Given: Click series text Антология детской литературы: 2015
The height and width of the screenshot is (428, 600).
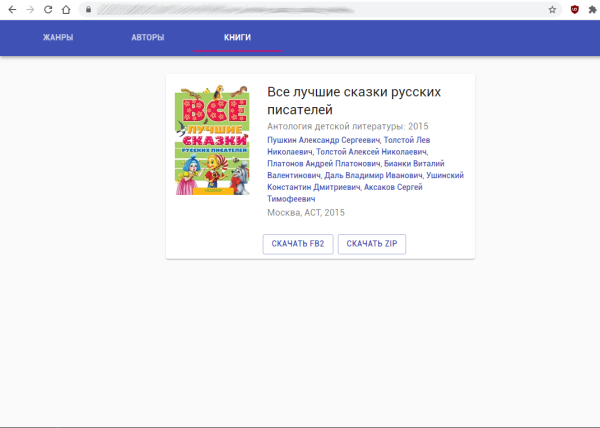Looking at the screenshot, I should click(347, 126).
